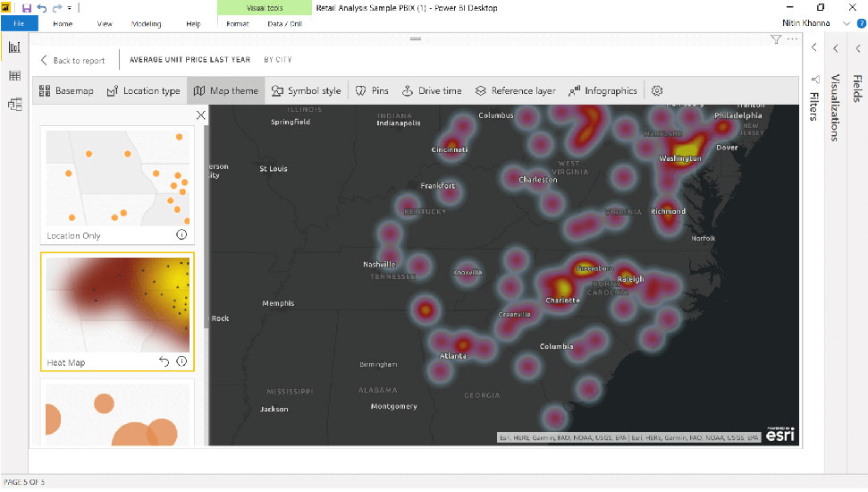Viewport: 868px width, 492px height.
Task: Switch to Report view in sidebar
Action: [x=14, y=47]
